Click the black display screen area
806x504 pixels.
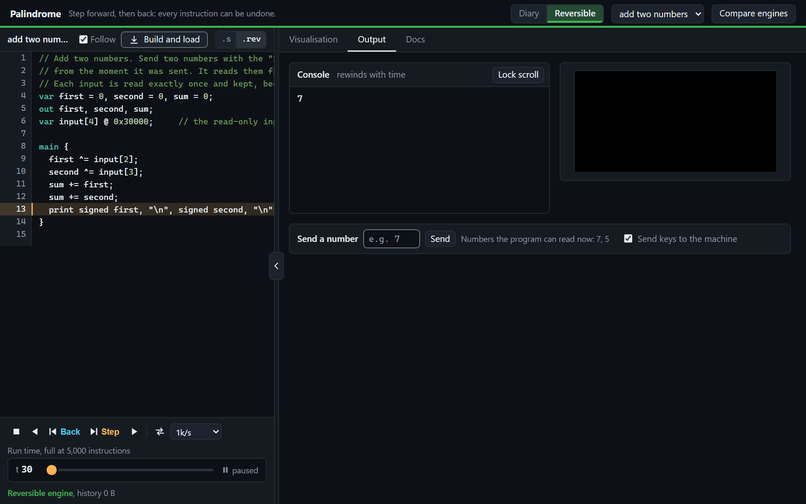pos(675,121)
